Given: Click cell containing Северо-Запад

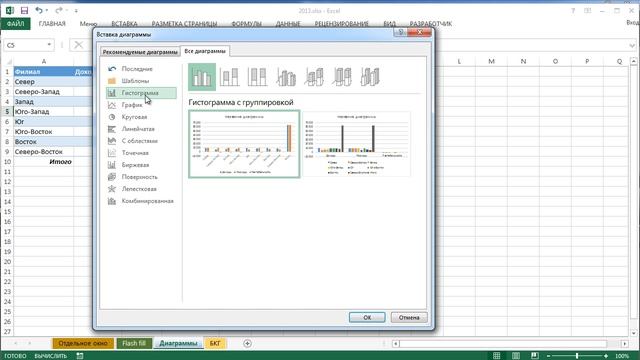Looking at the screenshot, I should [43, 92].
